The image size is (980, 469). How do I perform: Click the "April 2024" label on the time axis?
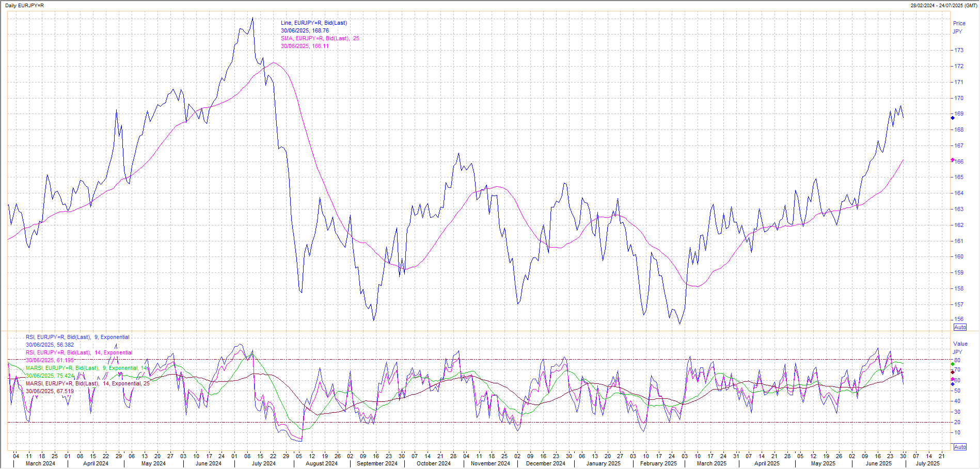[96, 463]
